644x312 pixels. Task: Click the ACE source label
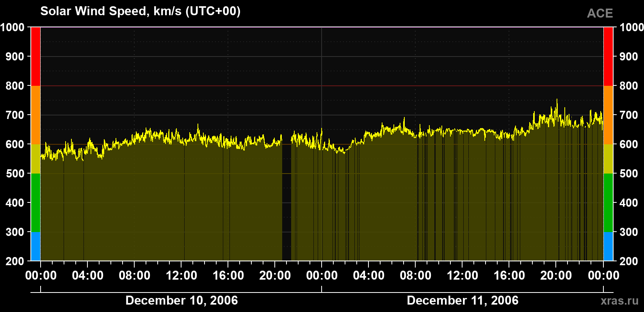[x=600, y=13]
